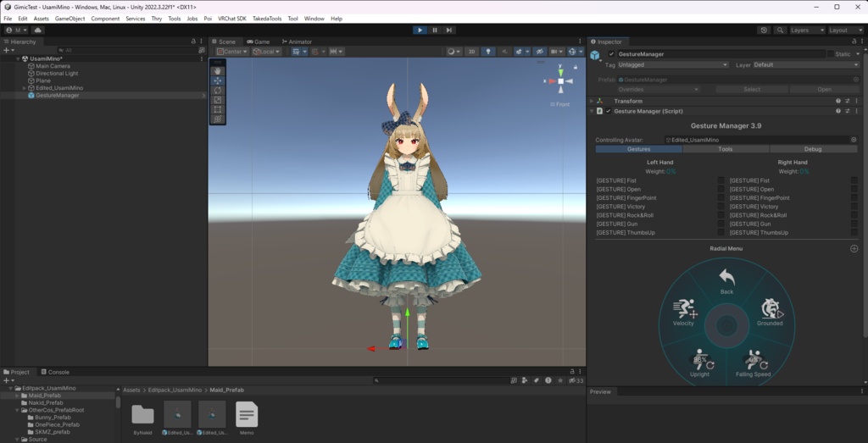Toggle the Static checkbox
Screen dimensions: 868x443
[831, 54]
